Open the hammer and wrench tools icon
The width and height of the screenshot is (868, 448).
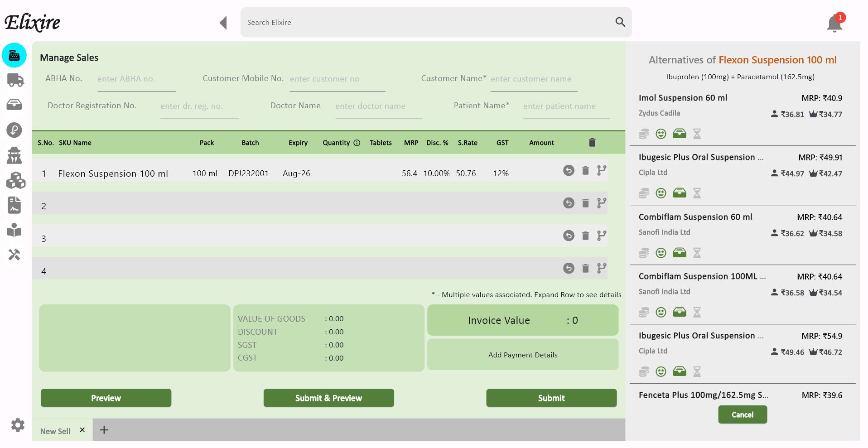(x=14, y=255)
